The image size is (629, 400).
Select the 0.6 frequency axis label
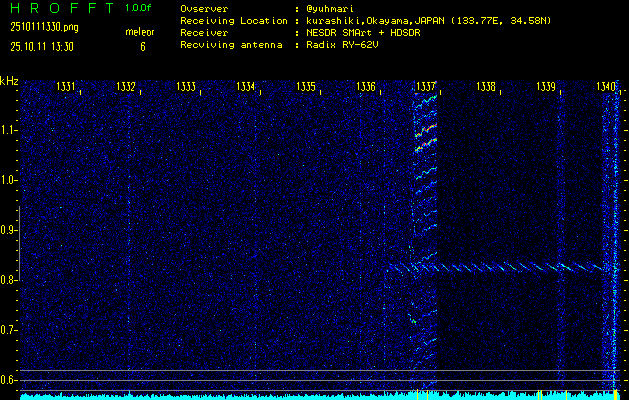tap(7, 380)
